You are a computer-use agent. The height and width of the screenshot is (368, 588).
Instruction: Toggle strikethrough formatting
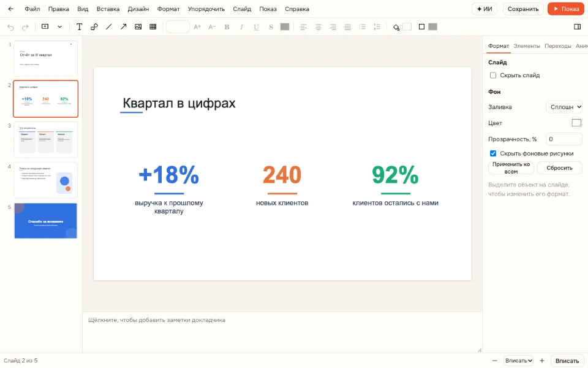click(x=271, y=26)
